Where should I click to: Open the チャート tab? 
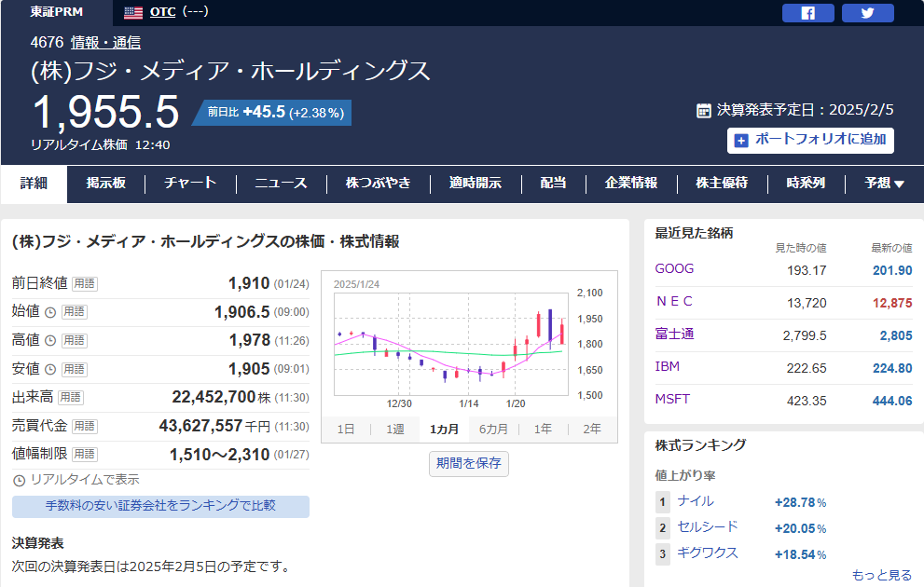pos(190,184)
